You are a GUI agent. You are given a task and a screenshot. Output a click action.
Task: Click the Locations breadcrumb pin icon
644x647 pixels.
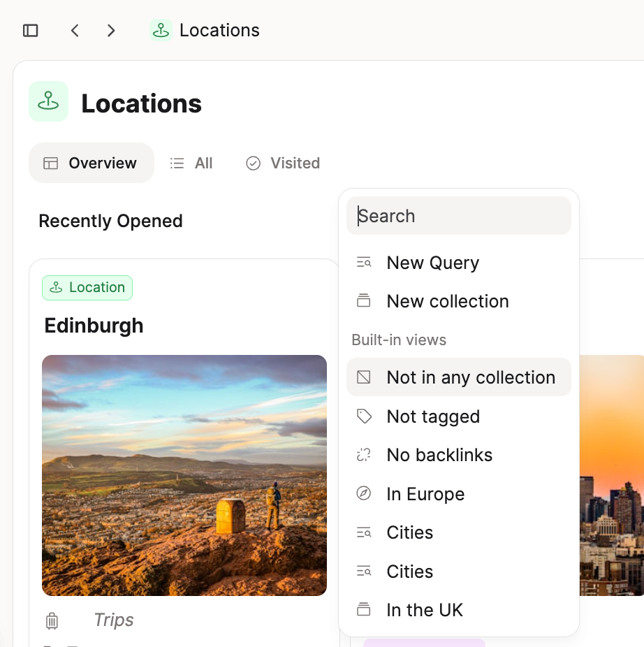click(161, 31)
